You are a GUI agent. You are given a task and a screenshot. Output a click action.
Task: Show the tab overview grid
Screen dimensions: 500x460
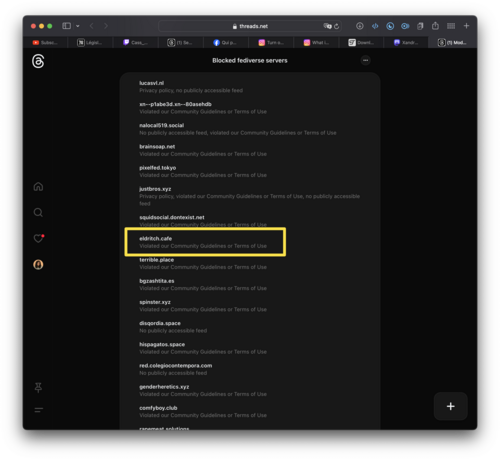click(x=451, y=26)
